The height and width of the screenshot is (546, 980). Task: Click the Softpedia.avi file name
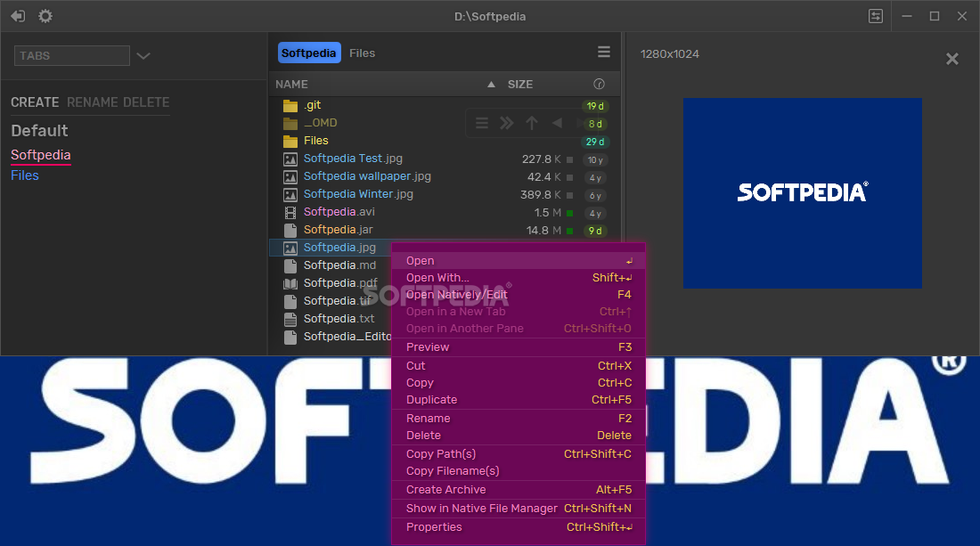pyautogui.click(x=339, y=212)
